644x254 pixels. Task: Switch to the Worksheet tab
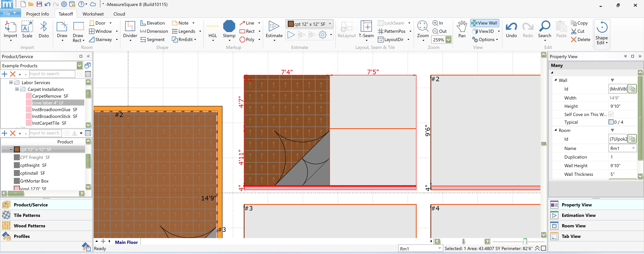pos(93,14)
